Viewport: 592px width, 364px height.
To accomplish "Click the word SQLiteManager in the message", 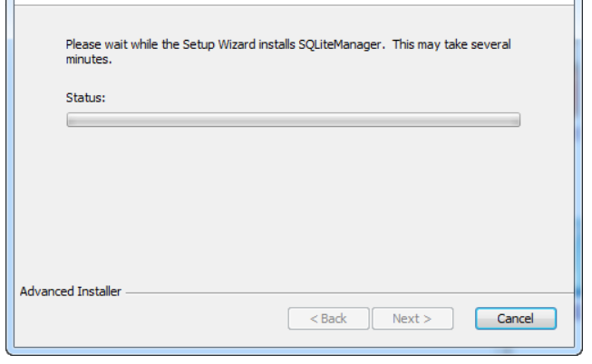I will (x=341, y=44).
